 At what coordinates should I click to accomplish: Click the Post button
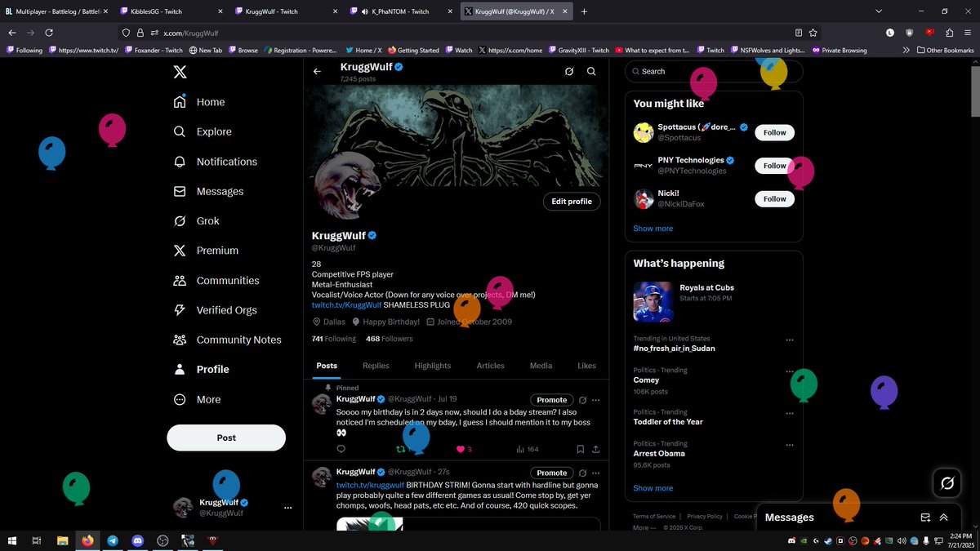(226, 438)
